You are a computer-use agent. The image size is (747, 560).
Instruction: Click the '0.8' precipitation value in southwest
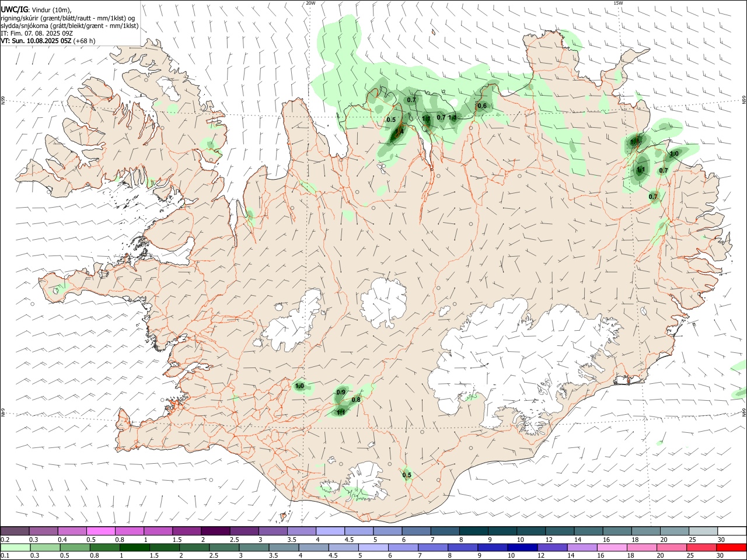pos(356,400)
